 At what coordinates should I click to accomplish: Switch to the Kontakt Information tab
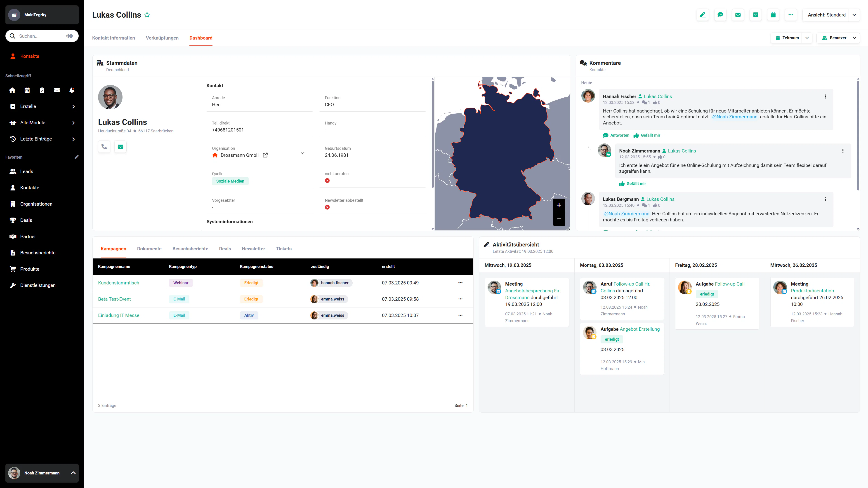click(113, 38)
